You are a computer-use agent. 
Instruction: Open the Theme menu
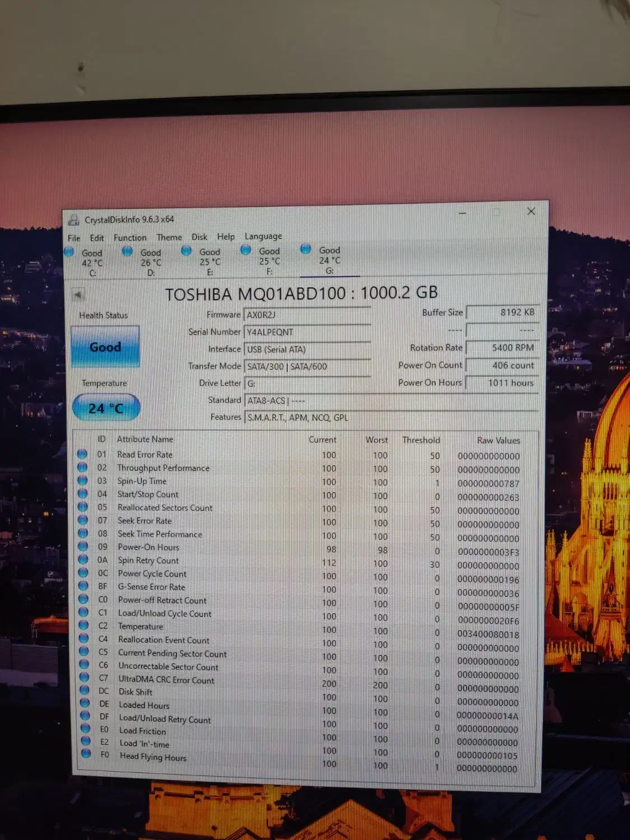[x=169, y=237]
